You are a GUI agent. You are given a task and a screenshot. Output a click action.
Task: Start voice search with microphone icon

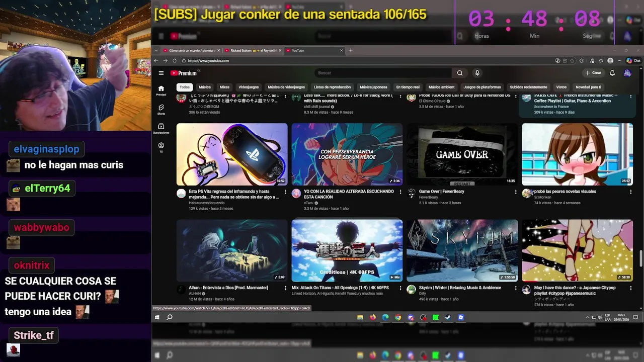tap(477, 73)
